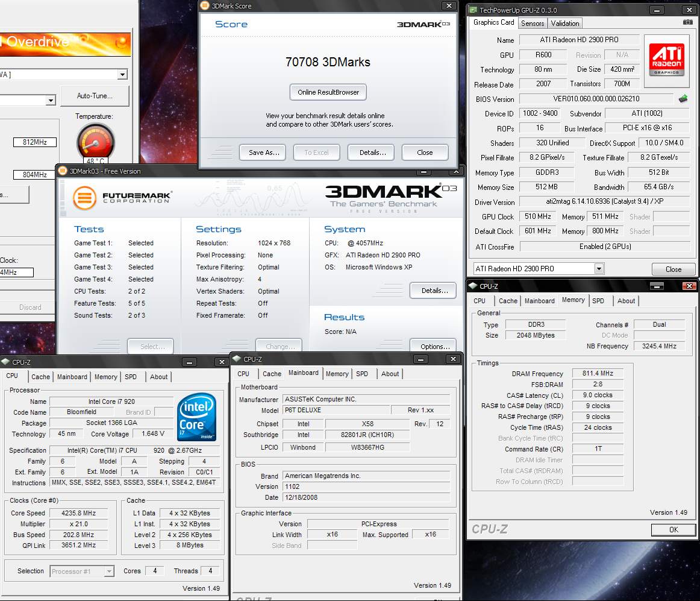Open Mainboard tab in CPU-Z CPU window
This screenshot has width=700, height=601.
point(72,377)
